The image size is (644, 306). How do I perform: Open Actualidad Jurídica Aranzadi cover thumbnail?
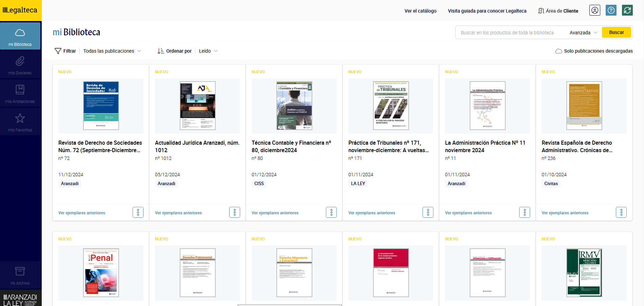(x=198, y=106)
